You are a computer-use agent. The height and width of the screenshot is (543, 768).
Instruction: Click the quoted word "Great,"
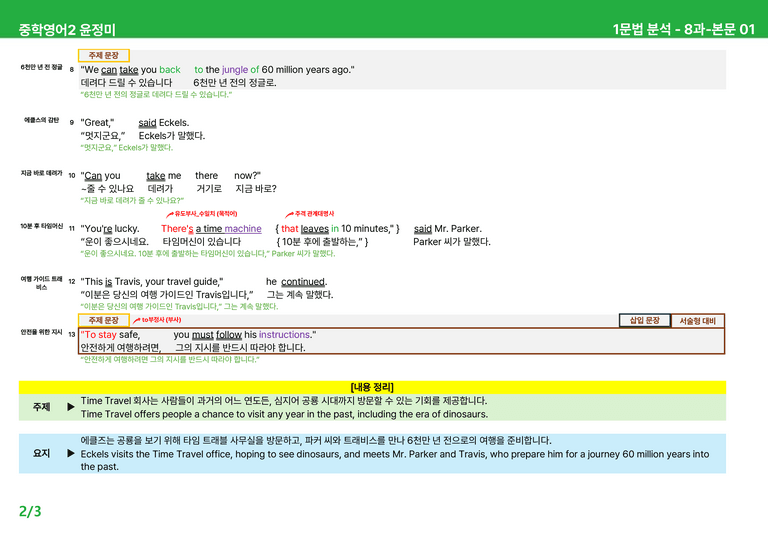point(97,122)
